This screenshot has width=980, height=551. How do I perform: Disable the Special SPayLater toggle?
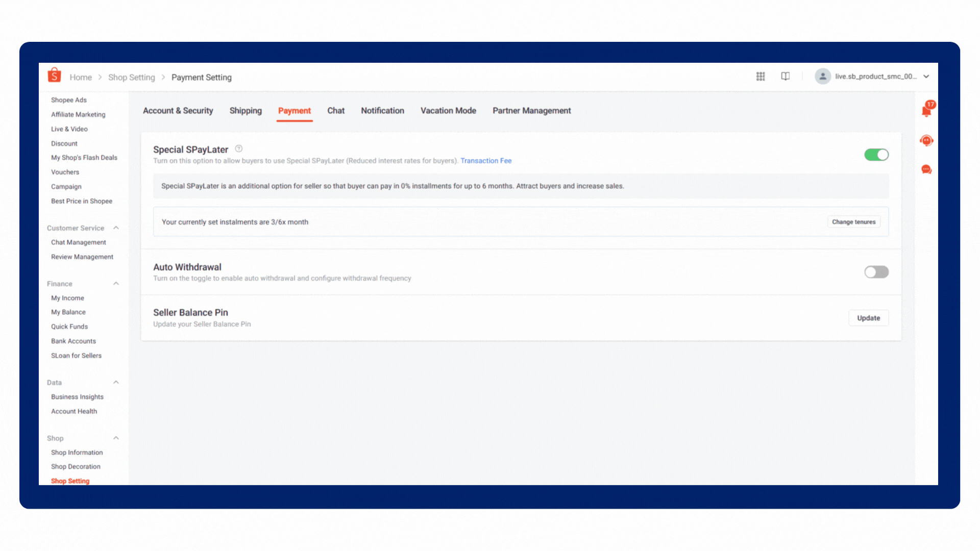coord(876,155)
